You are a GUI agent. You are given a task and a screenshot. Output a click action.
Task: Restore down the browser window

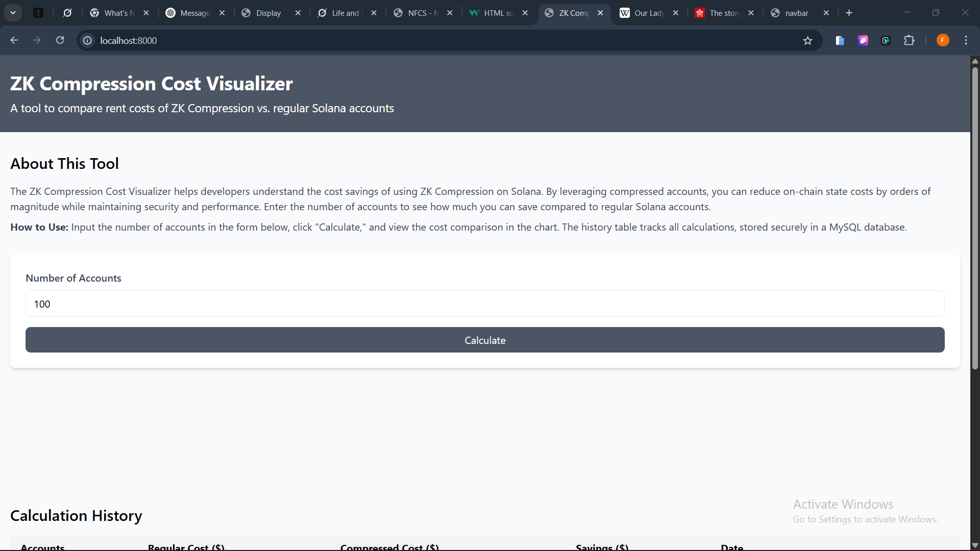pyautogui.click(x=936, y=13)
